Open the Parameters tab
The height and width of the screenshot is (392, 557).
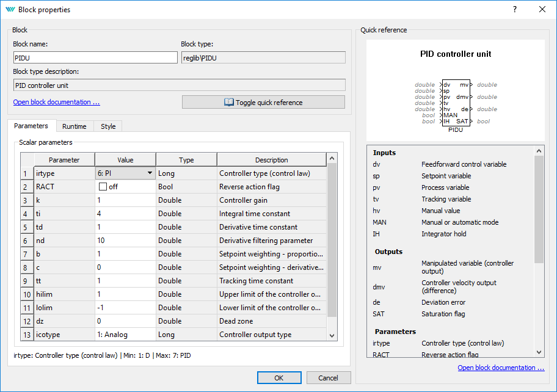pos(31,126)
